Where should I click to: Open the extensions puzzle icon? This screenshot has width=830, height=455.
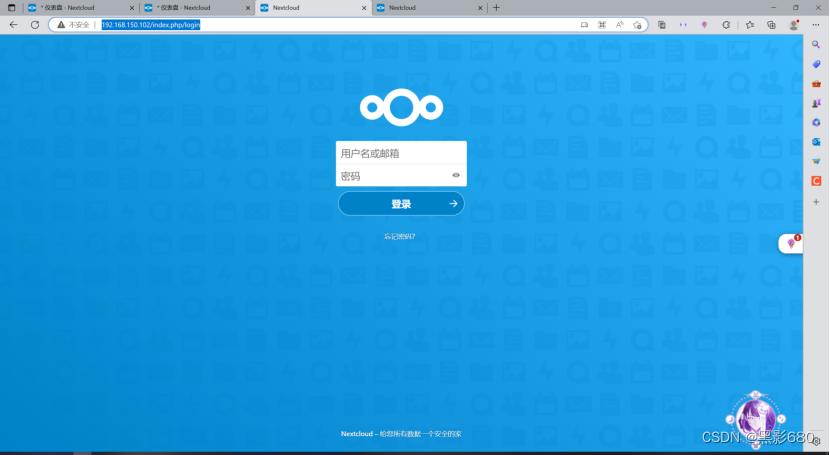pyautogui.click(x=726, y=25)
